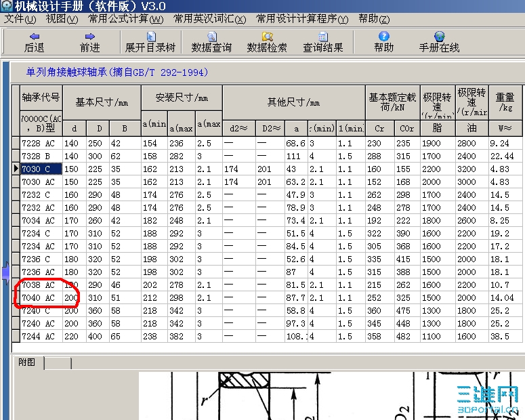Click the 脂 column header

click(x=438, y=128)
